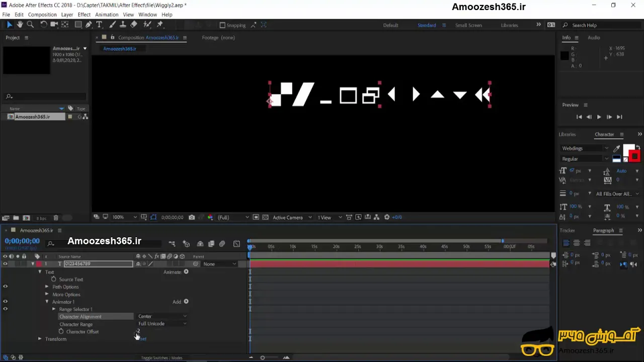Open the (Full) resolution dropdown
Viewport: 644px width, 362px height.
click(x=233, y=217)
